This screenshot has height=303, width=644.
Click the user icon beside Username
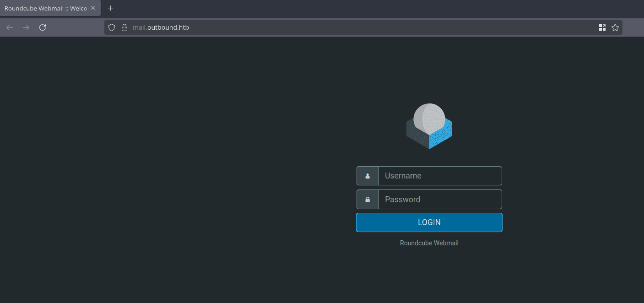tap(368, 176)
